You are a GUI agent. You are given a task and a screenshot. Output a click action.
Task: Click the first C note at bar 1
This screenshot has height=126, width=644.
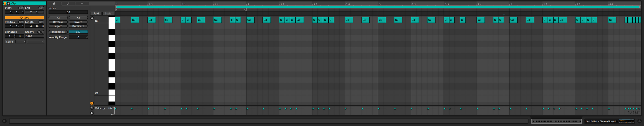[x=118, y=20]
